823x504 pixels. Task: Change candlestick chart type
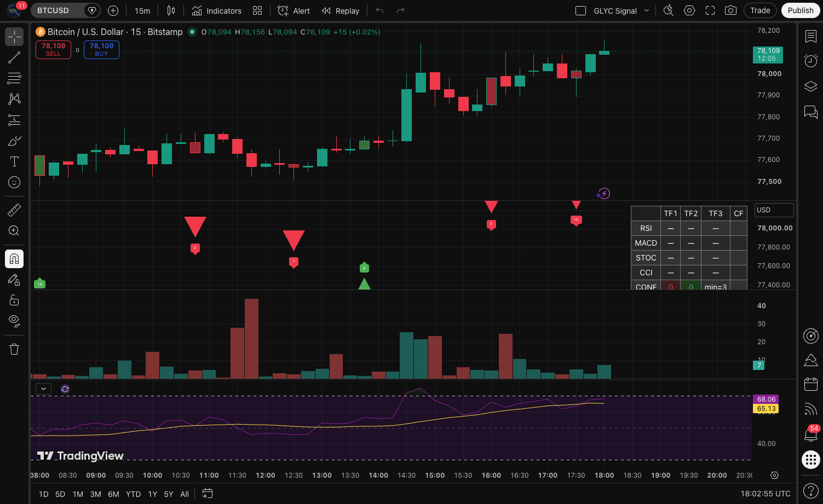(171, 10)
